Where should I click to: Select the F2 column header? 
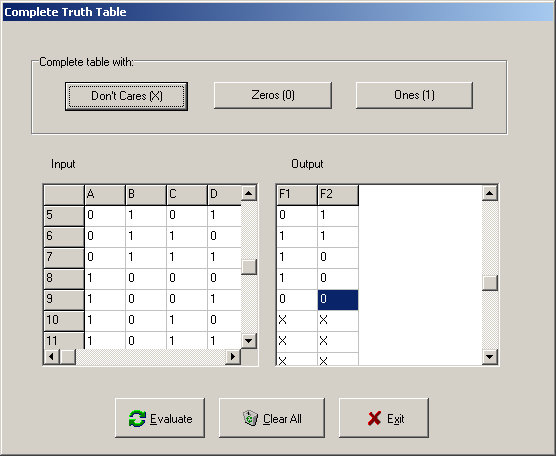(338, 195)
